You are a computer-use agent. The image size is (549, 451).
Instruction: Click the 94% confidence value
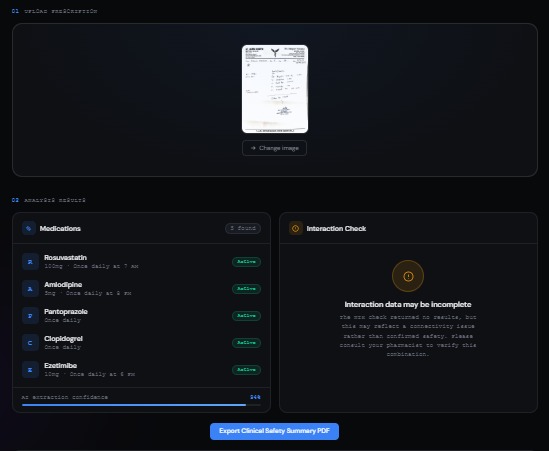[255, 397]
